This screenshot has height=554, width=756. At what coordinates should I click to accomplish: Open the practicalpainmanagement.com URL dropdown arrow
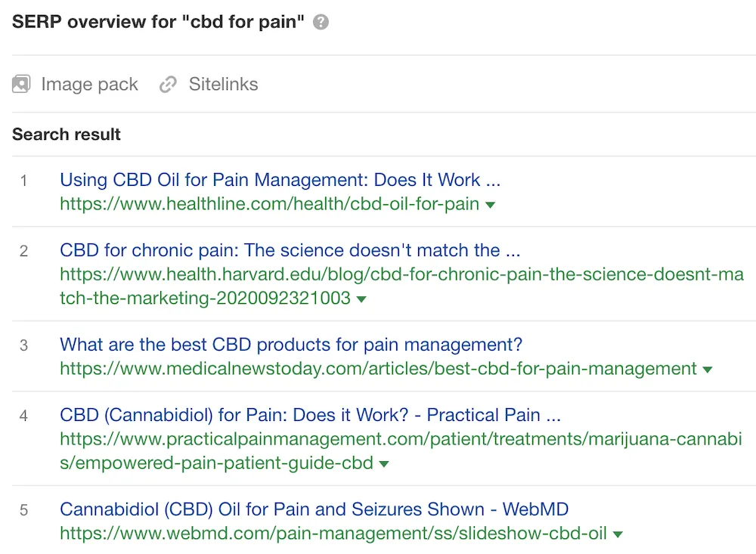click(x=384, y=463)
